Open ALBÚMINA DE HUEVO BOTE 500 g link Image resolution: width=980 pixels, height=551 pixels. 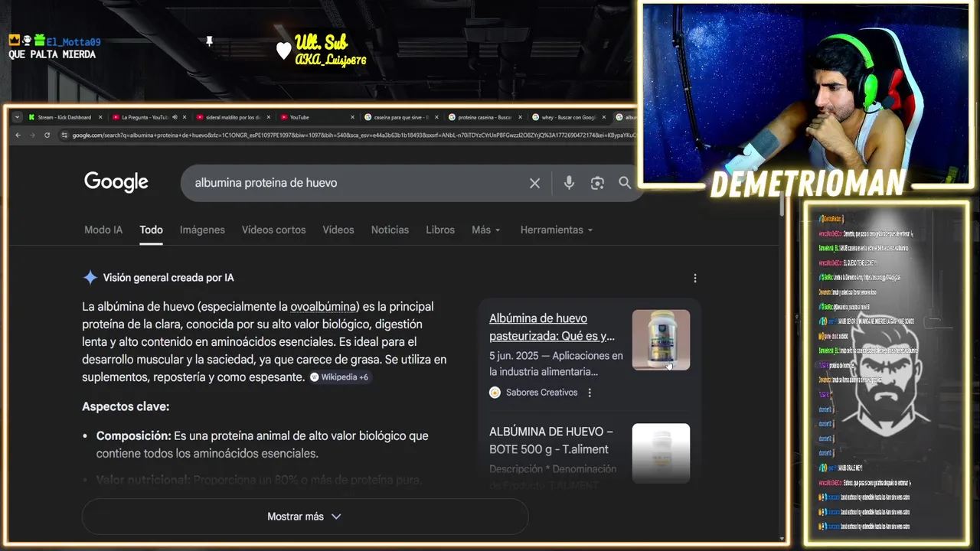pyautogui.click(x=551, y=440)
